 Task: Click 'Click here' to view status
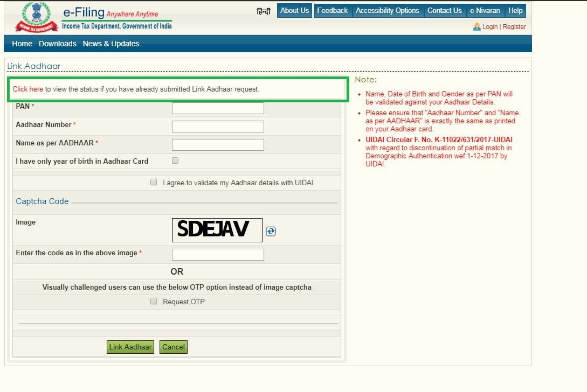click(x=27, y=89)
